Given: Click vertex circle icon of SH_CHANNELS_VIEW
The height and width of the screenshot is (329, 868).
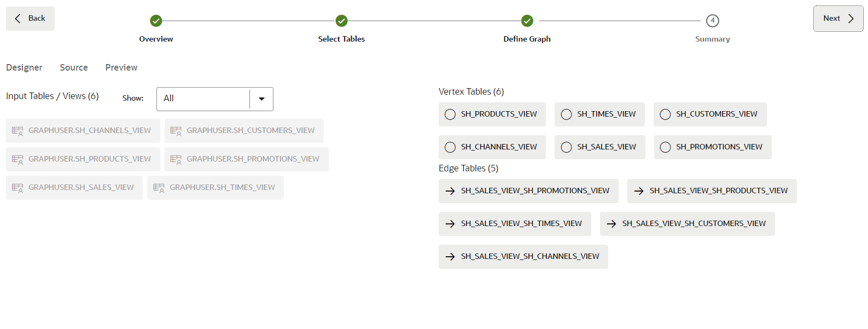Looking at the screenshot, I should pos(450,147).
